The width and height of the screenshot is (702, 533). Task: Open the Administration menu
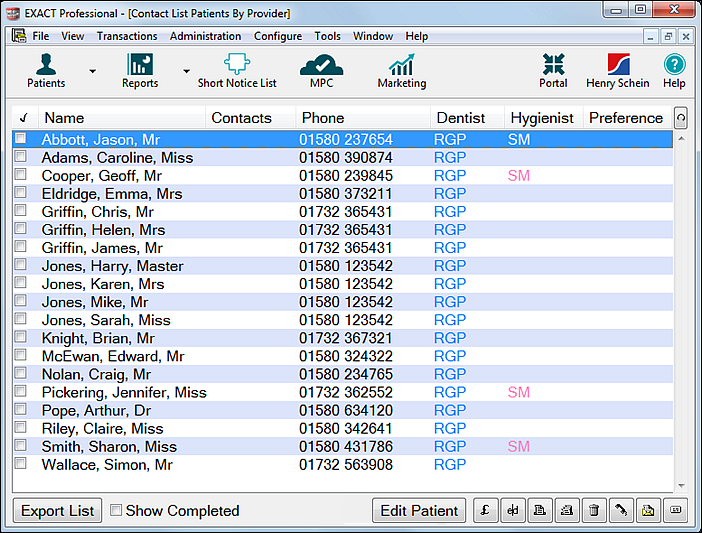coord(205,36)
